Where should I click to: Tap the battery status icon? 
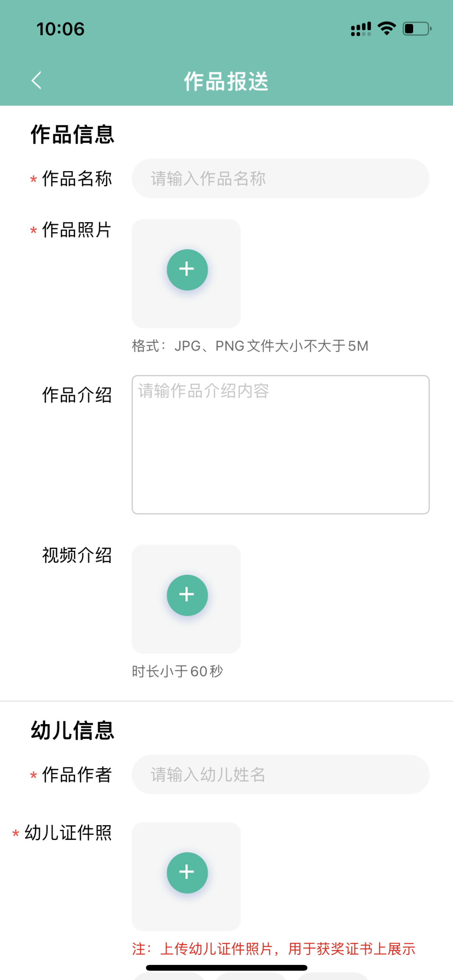pos(417,29)
